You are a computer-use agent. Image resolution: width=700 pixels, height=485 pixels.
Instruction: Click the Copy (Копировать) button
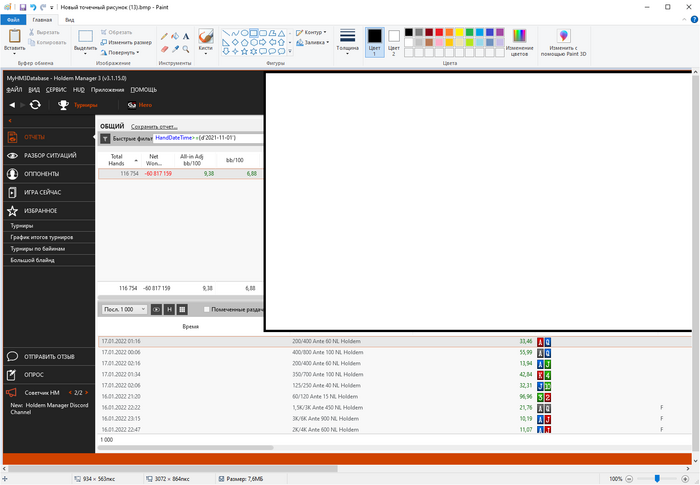(47, 42)
